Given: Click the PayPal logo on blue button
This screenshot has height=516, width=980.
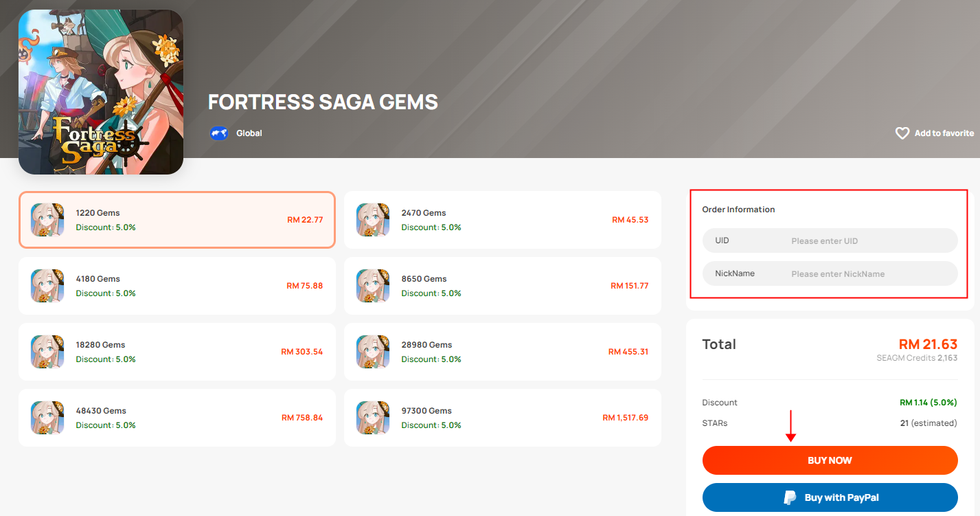Looking at the screenshot, I should (x=790, y=497).
